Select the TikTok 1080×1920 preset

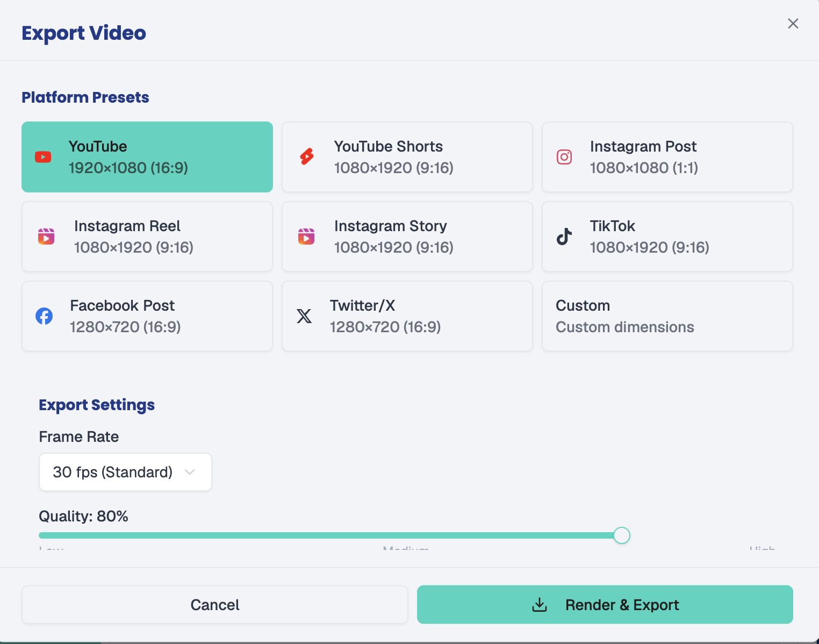coord(667,237)
